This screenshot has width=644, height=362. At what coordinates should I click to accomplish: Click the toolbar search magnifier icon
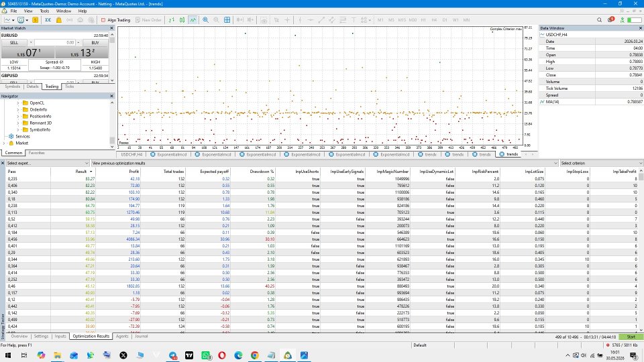click(599, 19)
